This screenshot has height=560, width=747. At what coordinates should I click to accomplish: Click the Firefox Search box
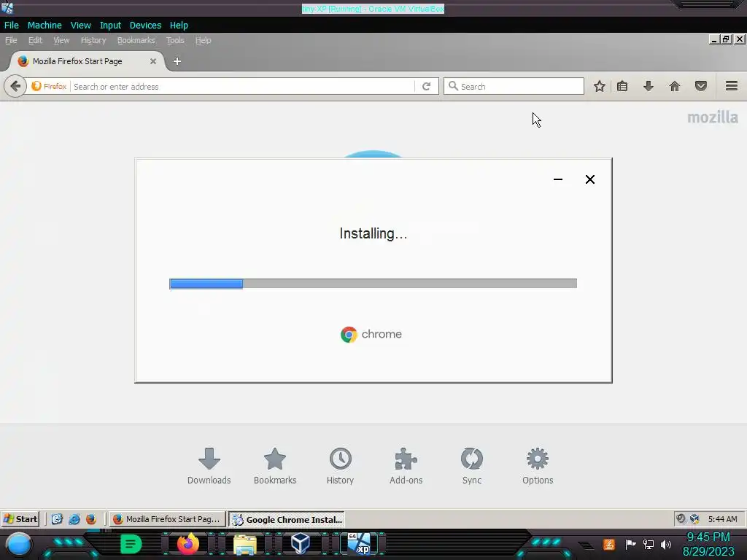[x=514, y=86]
